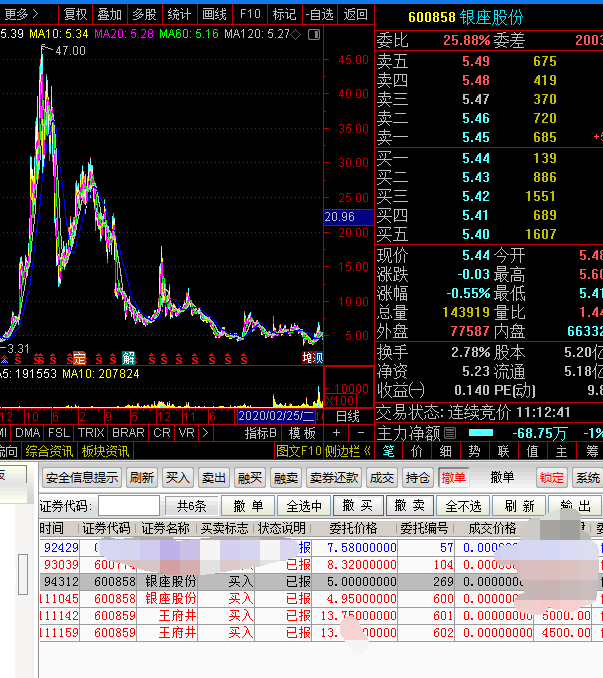Click 系统 system button
Image resolution: width=603 pixels, height=678 pixels.
(x=587, y=478)
